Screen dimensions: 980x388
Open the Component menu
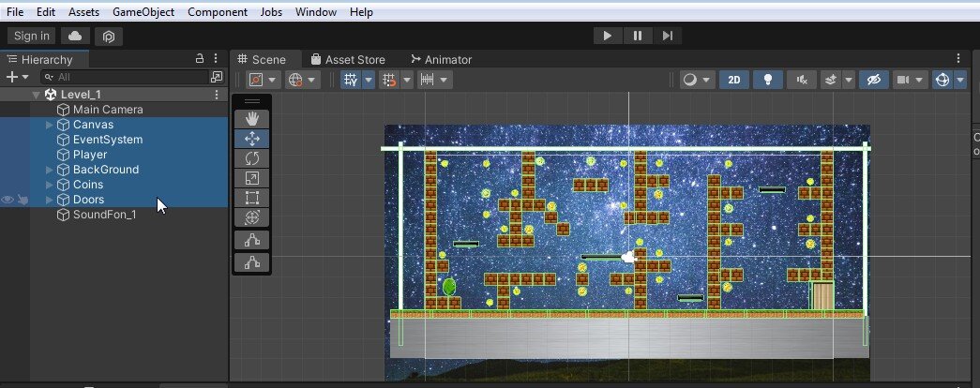218,12
